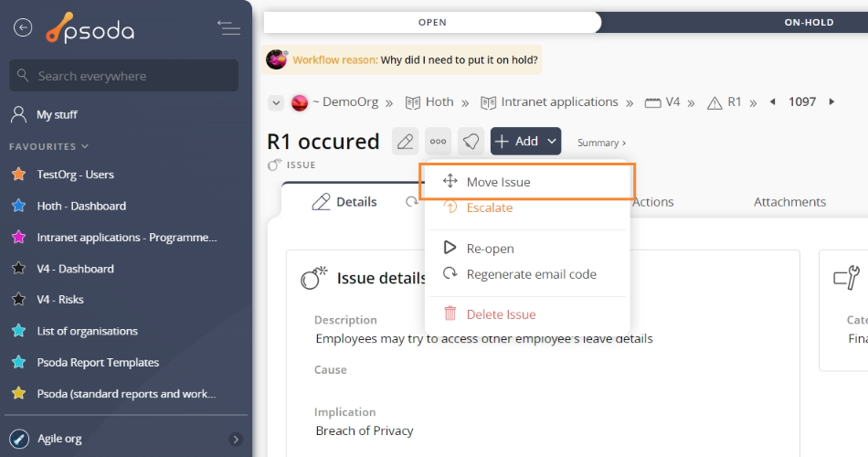Expand the breadcrumb dropdown chevron

tap(276, 103)
